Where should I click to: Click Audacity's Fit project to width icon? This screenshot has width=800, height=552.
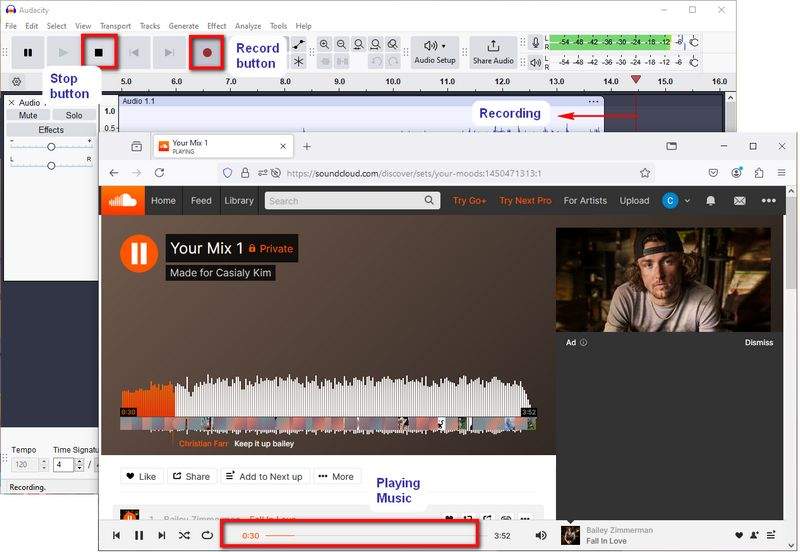click(376, 44)
